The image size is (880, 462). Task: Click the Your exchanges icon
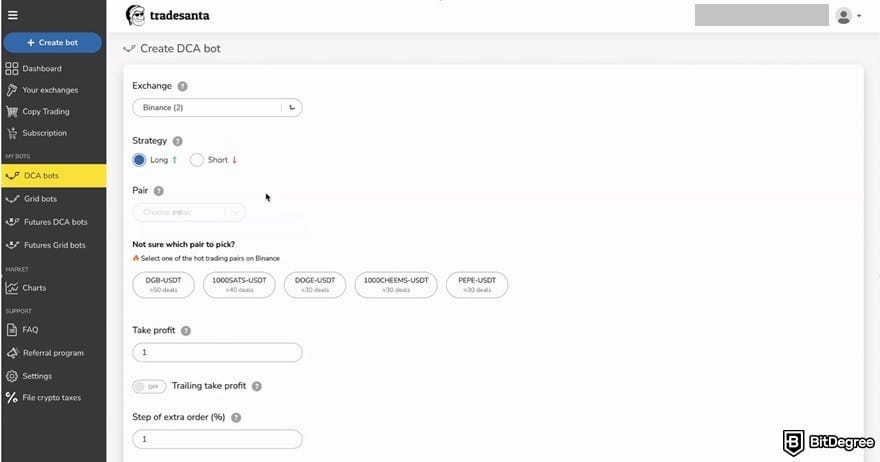click(12, 90)
